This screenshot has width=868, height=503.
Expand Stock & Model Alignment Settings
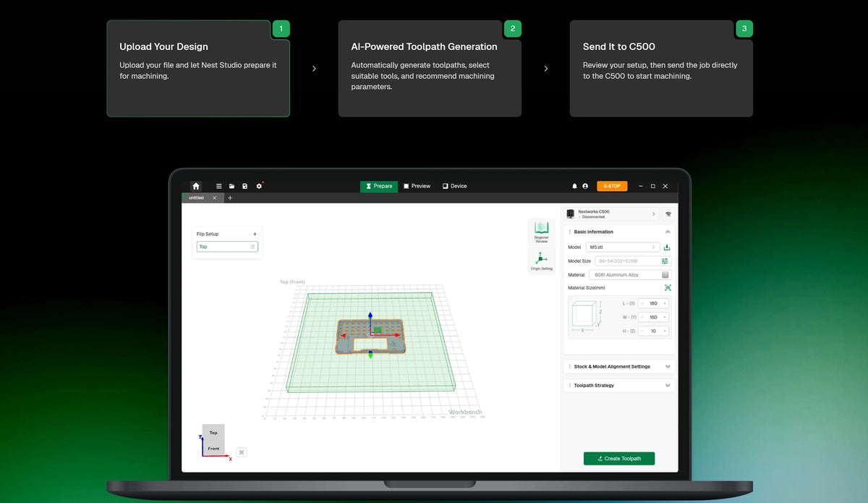point(619,366)
